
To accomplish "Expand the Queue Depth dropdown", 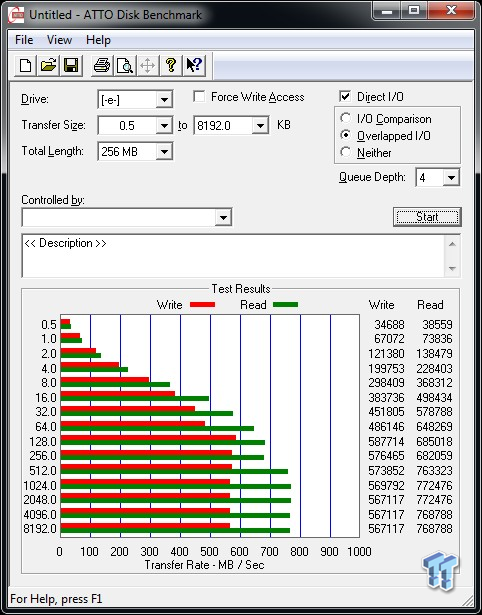I will coord(451,178).
